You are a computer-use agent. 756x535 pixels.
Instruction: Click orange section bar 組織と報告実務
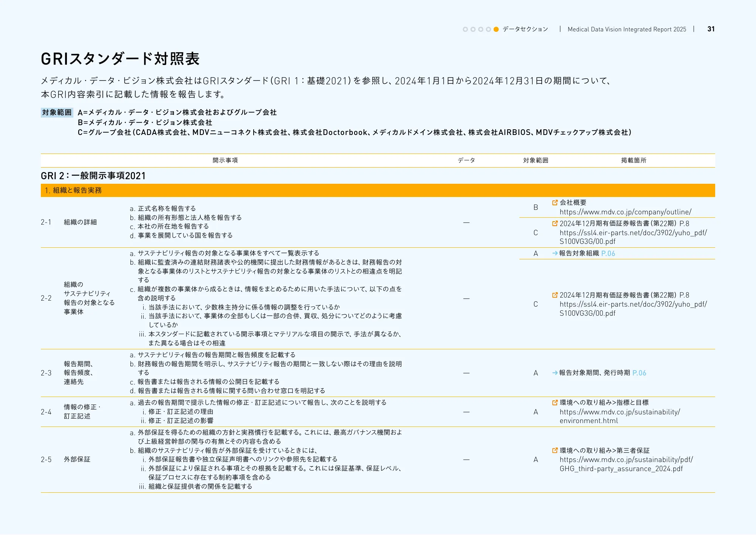click(x=377, y=190)
